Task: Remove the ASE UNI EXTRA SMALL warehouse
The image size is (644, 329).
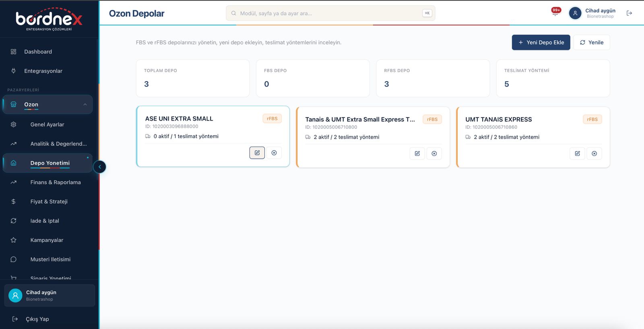Action: (x=274, y=153)
